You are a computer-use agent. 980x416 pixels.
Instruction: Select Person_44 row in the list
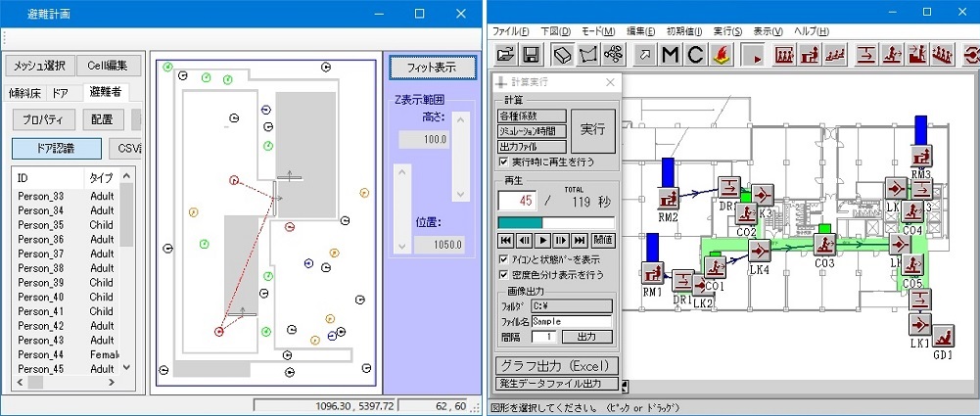point(67,354)
